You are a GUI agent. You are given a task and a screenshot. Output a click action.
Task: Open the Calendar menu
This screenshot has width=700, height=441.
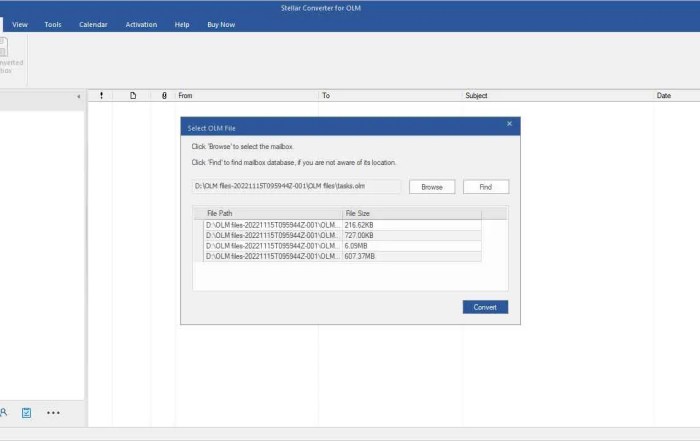pyautogui.click(x=93, y=25)
